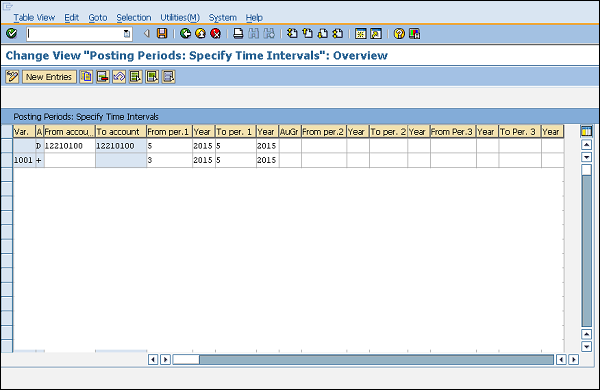Image resolution: width=600 pixels, height=390 pixels.
Task: Click the topmost vertical scroll up arrow
Action: (586, 145)
